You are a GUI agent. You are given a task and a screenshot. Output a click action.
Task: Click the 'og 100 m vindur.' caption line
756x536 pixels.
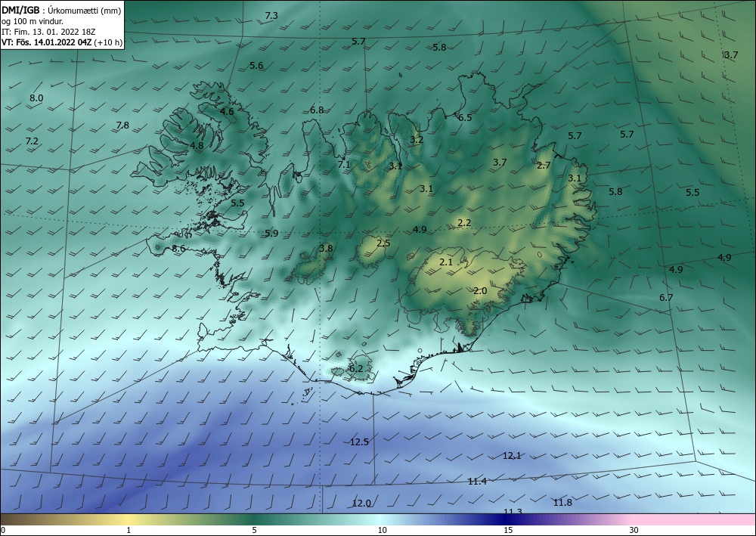(33, 21)
